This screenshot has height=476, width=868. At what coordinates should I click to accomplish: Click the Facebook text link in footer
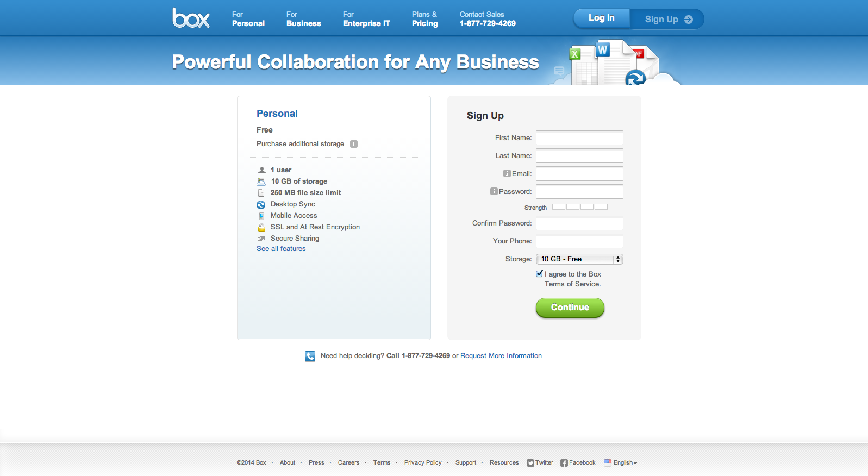582,463
